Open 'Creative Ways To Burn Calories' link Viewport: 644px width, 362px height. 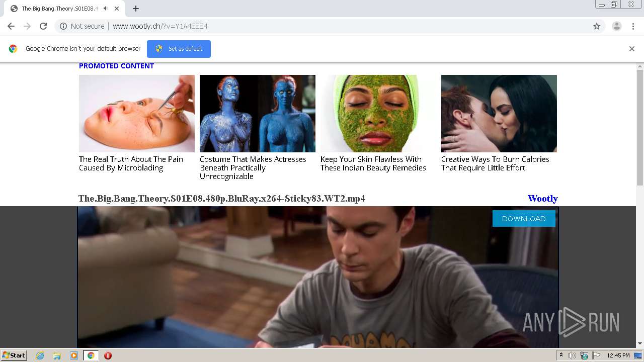pos(495,163)
